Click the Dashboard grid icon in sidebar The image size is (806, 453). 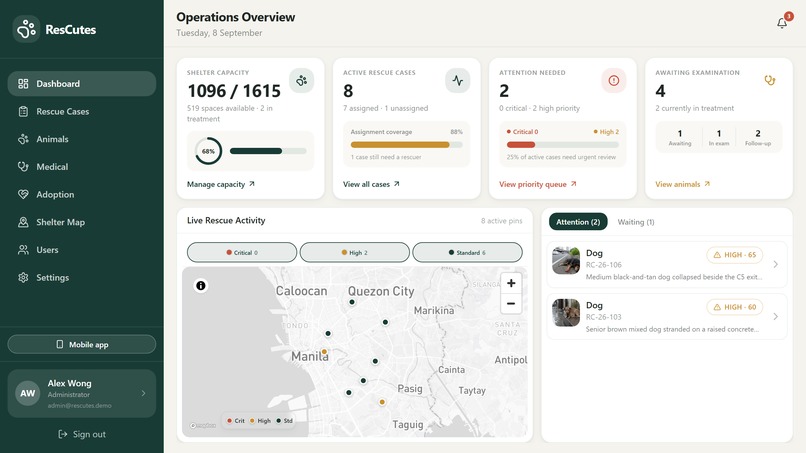pos(23,84)
